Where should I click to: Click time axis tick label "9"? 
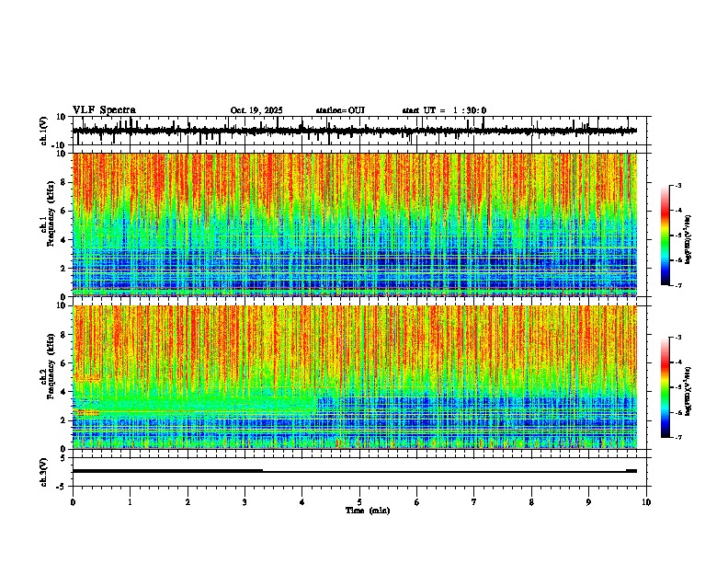click(x=588, y=502)
